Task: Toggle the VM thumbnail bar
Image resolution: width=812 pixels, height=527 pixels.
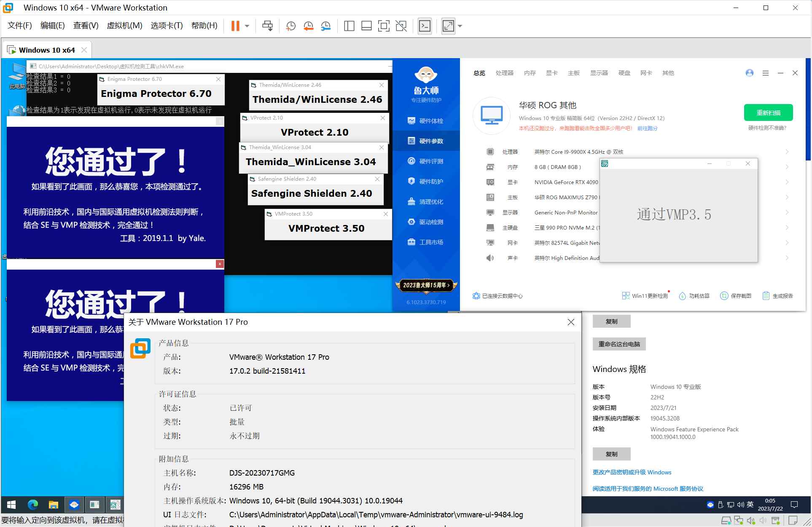Action: (366, 26)
